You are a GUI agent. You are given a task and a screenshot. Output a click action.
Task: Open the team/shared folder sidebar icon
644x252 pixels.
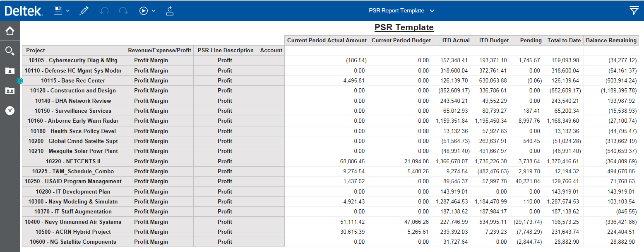point(10,91)
